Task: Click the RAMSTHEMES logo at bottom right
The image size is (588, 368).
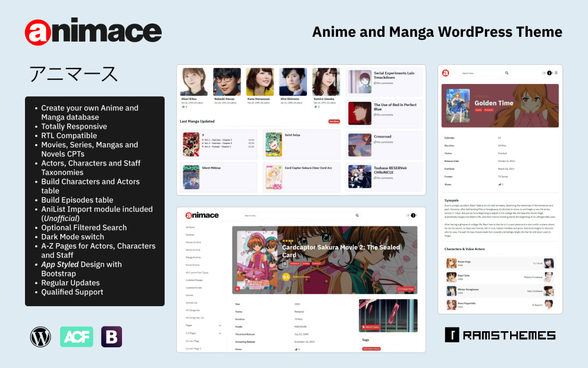Action: click(x=501, y=336)
